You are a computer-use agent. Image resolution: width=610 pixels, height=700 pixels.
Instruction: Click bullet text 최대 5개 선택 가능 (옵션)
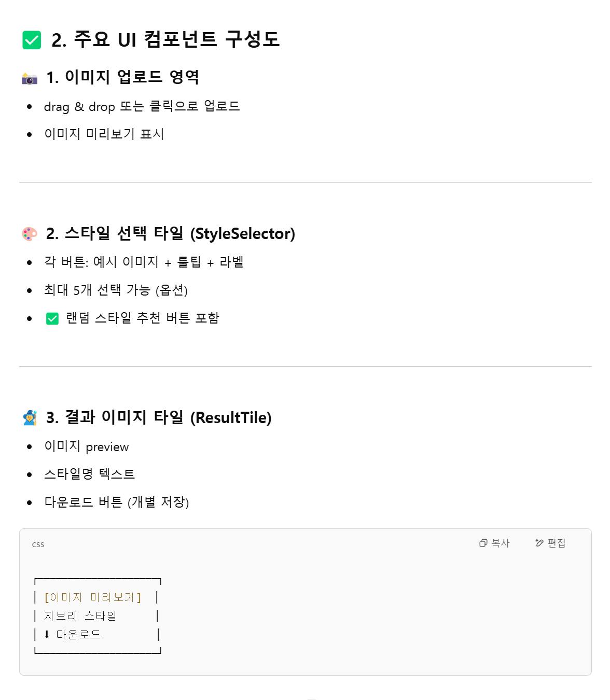pos(116,290)
